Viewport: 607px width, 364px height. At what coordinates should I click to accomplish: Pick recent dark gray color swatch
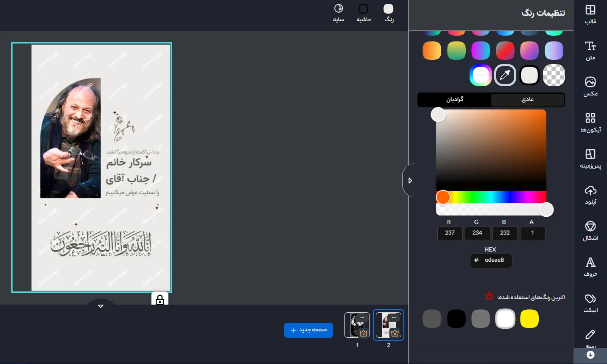pyautogui.click(x=432, y=319)
